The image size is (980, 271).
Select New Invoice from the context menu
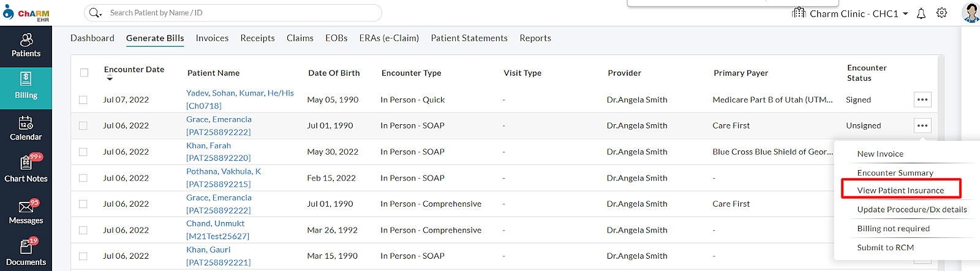(x=880, y=154)
